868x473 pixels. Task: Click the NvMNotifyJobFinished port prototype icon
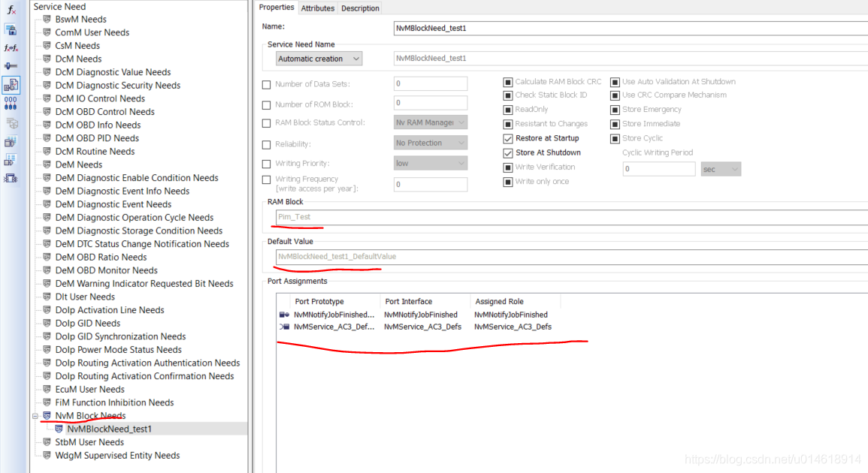(x=286, y=315)
